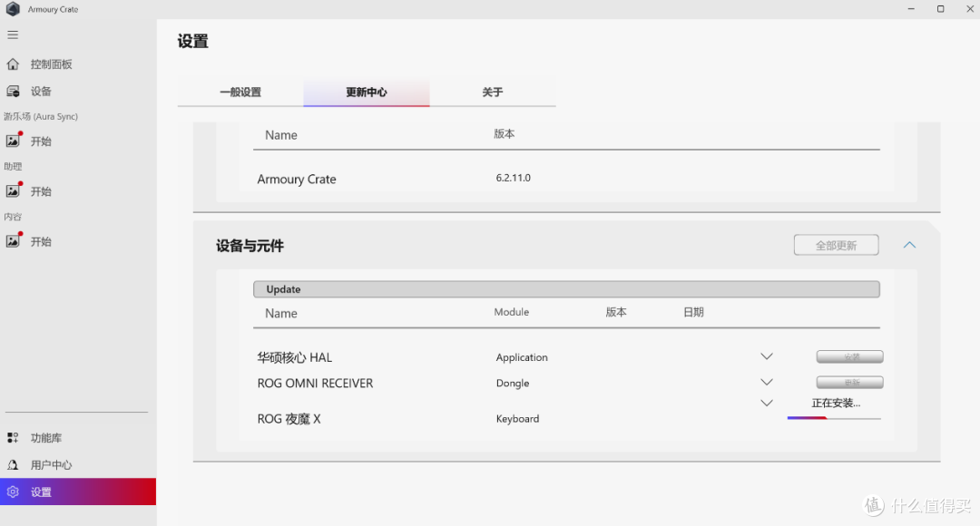Click the 开始 icon under 内容
This screenshot has width=980, height=526.
pos(13,240)
